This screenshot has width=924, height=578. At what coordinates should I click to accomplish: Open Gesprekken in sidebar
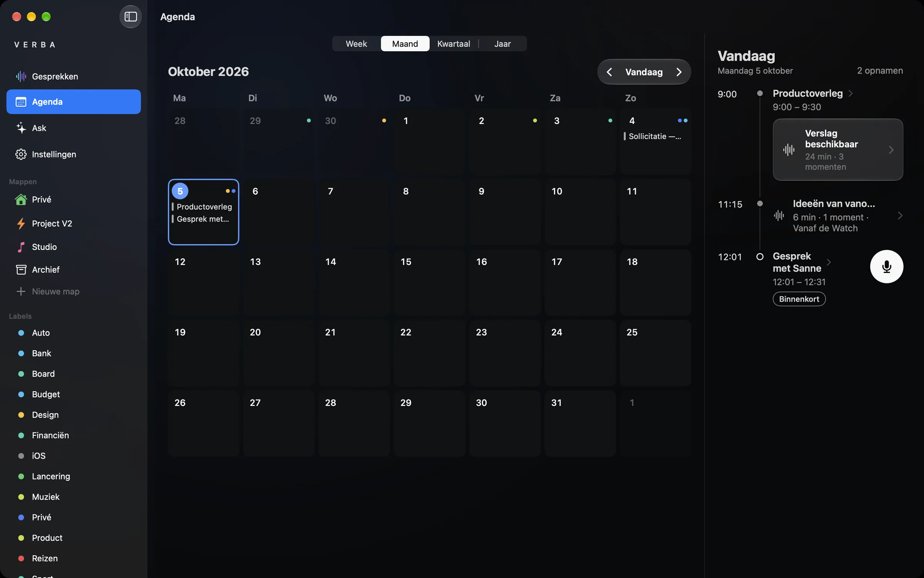(x=74, y=76)
